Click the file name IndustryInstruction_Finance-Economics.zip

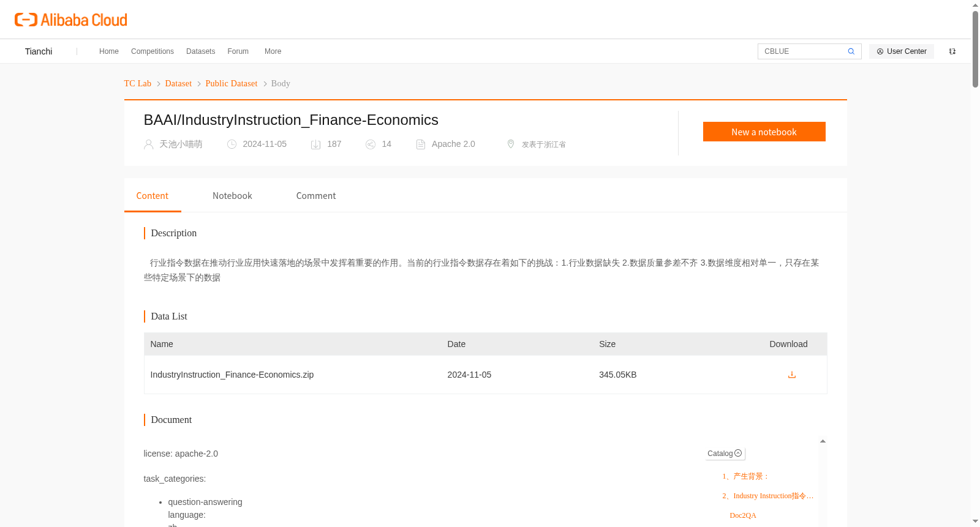[x=232, y=375]
